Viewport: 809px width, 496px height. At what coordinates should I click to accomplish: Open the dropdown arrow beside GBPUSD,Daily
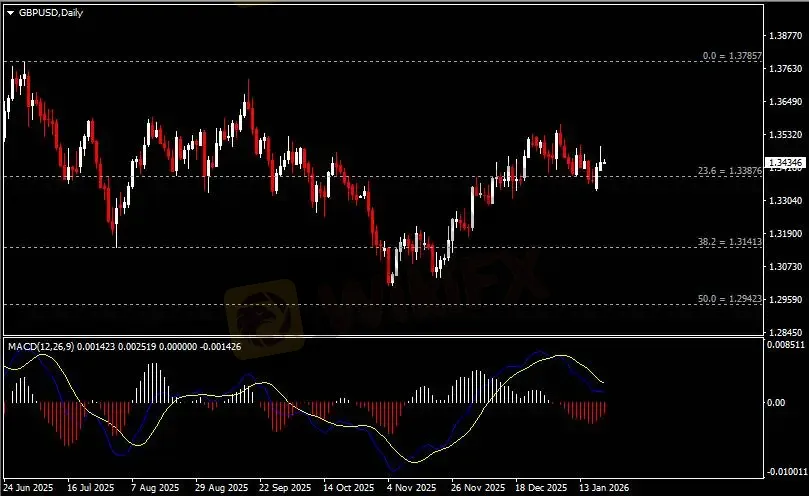tap(11, 11)
